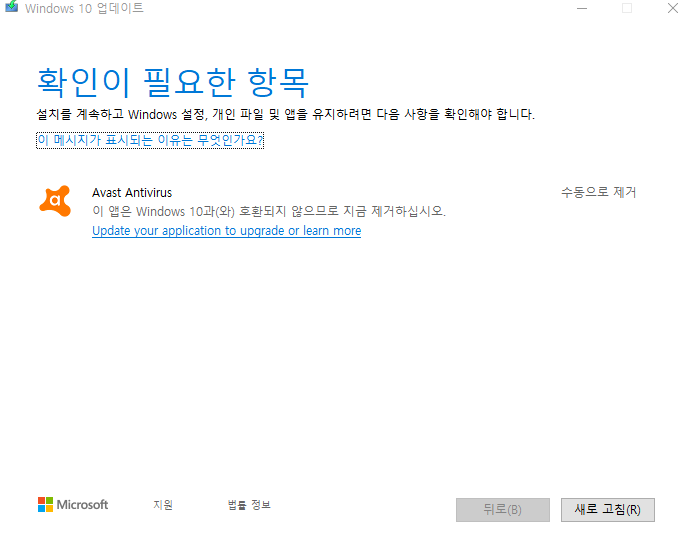Click the '설치를 계속하고 Windows 설정' instruction line
Image resolution: width=692 pixels, height=540 pixels.
(x=286, y=115)
